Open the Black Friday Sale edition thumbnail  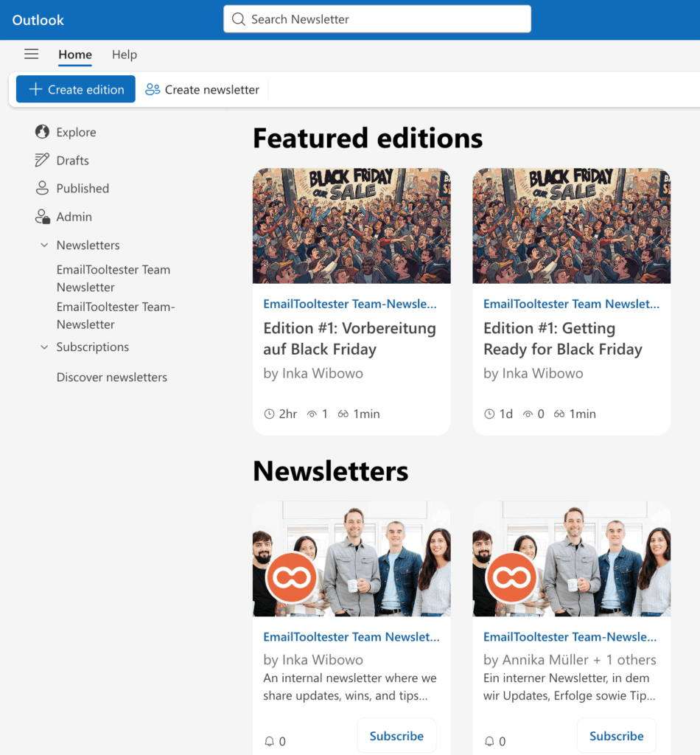coord(351,225)
